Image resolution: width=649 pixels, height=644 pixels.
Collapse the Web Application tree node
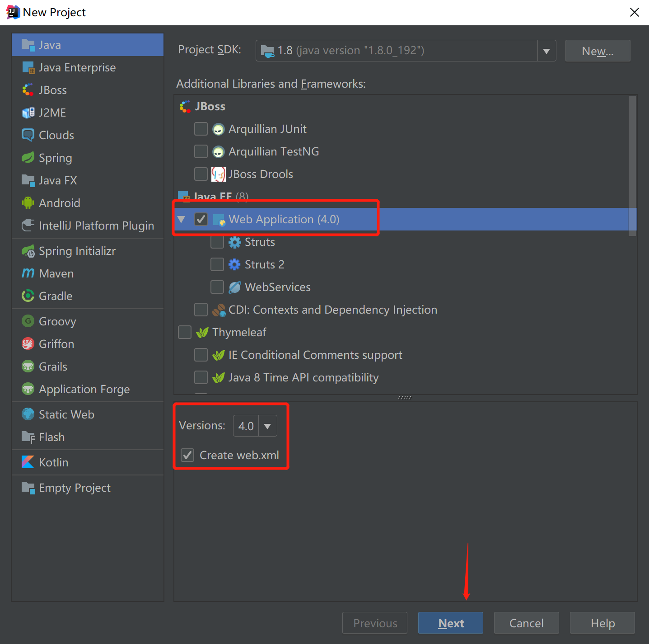182,219
